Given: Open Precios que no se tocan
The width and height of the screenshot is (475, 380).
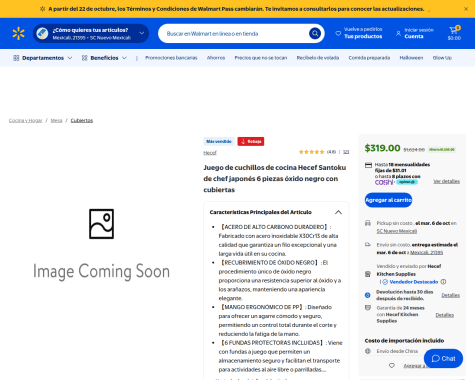Looking at the screenshot, I should [x=261, y=58].
